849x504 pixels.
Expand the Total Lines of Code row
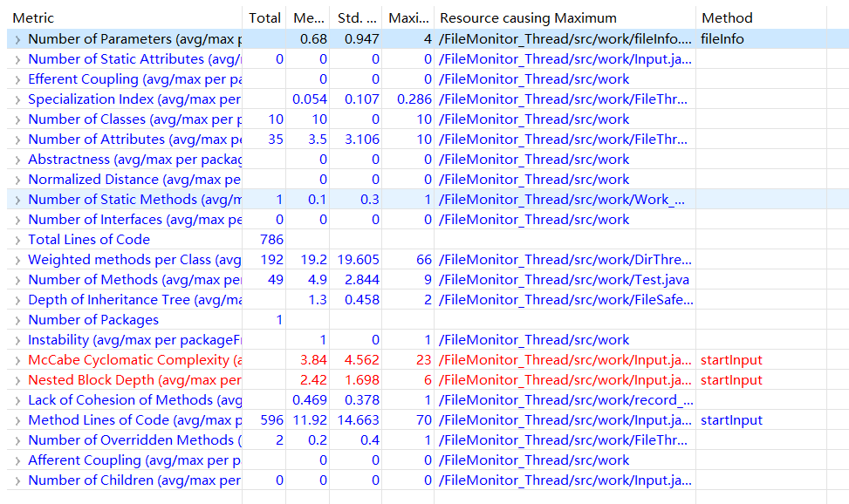coord(17,240)
